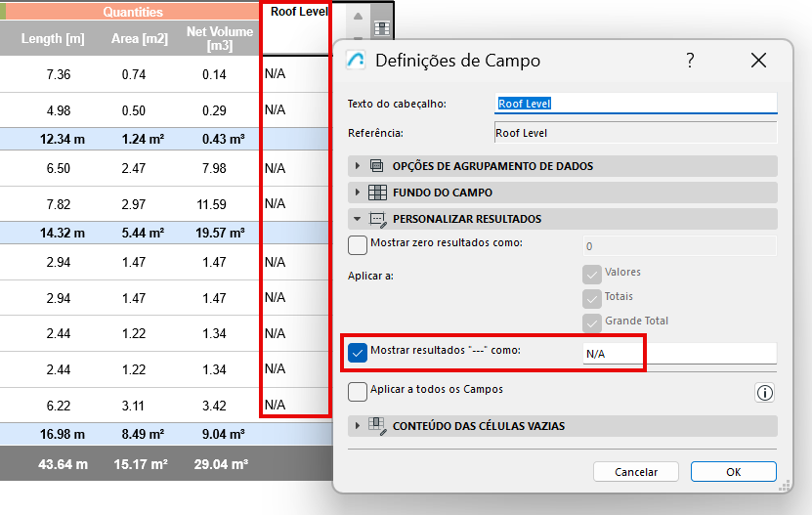Expand Conteúdo das Células Vazias section
The width and height of the screenshot is (812, 515).
(358, 426)
